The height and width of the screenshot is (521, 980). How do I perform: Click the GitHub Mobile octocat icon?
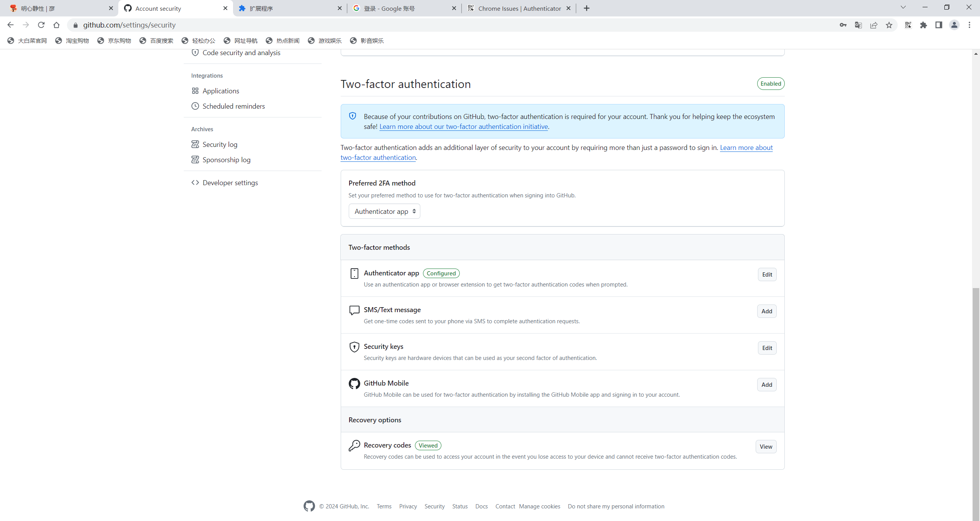tap(354, 383)
